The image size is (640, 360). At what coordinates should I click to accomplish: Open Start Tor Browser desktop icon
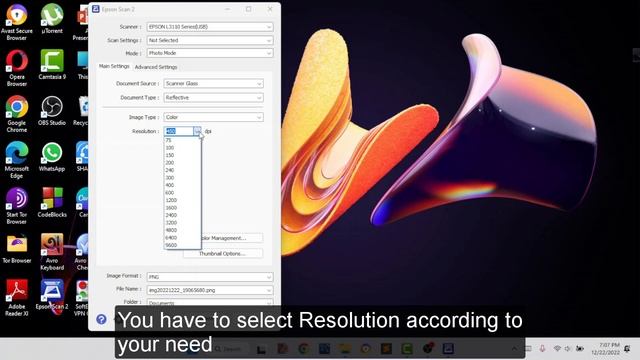pyautogui.click(x=17, y=206)
